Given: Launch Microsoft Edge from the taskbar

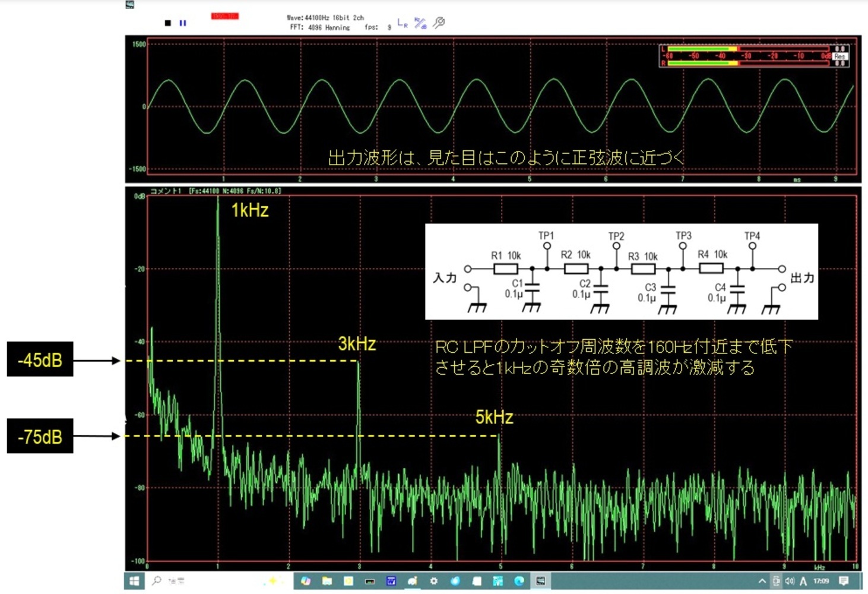Looking at the screenshot, I should click(x=519, y=581).
